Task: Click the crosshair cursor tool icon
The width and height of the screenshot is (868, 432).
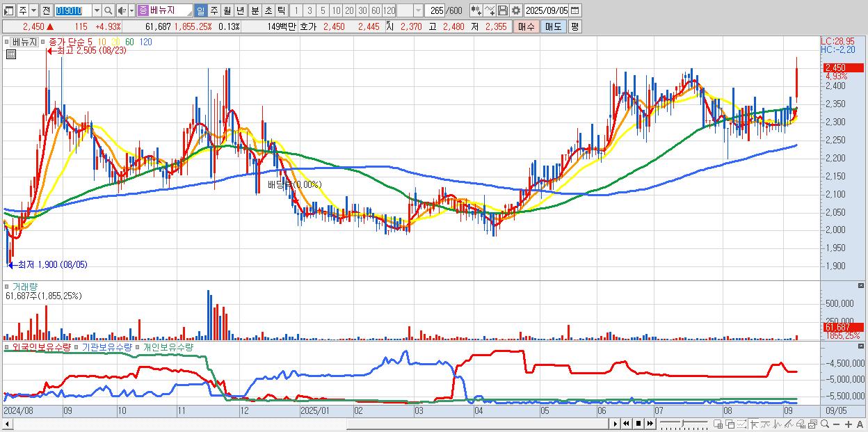Action: click(754, 424)
